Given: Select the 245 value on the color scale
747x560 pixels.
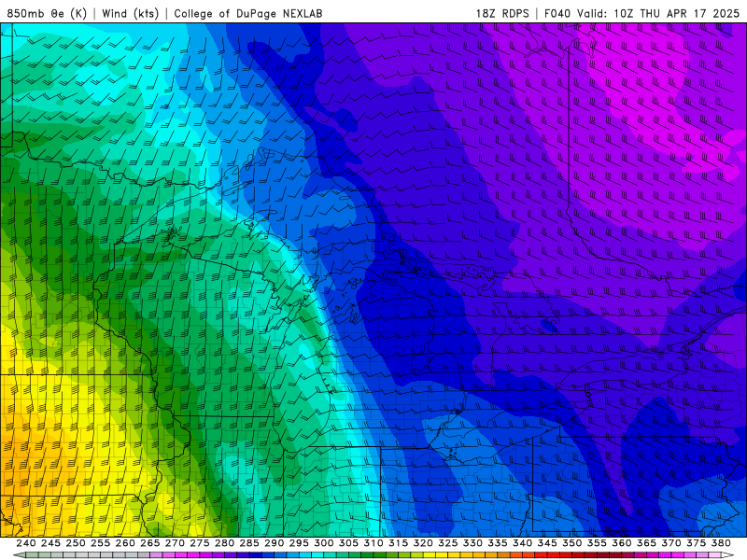Looking at the screenshot, I should coord(50,543).
